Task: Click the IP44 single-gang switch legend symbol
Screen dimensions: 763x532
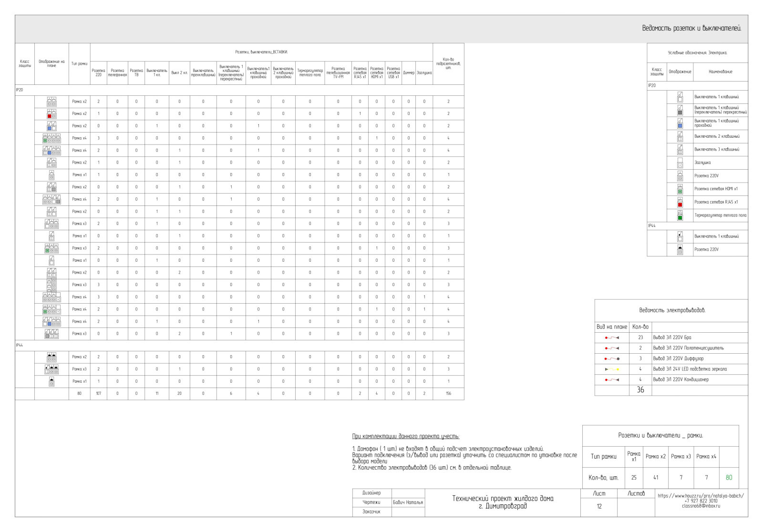Action: pos(680,236)
